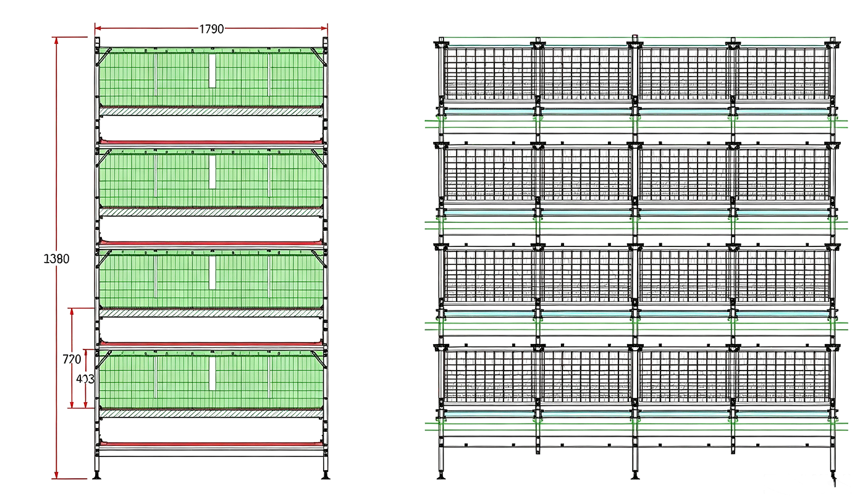Click the bottom green cage tier in left drawing

point(211,380)
